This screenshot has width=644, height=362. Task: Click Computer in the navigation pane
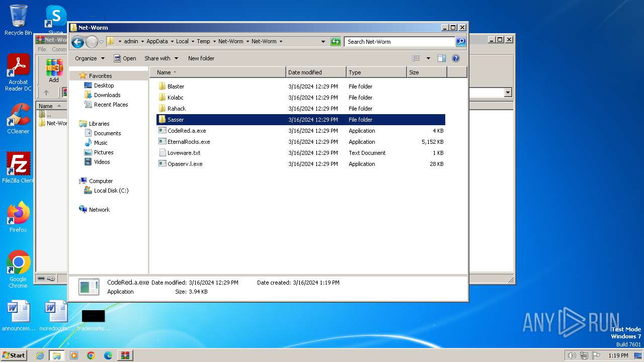coord(101,181)
